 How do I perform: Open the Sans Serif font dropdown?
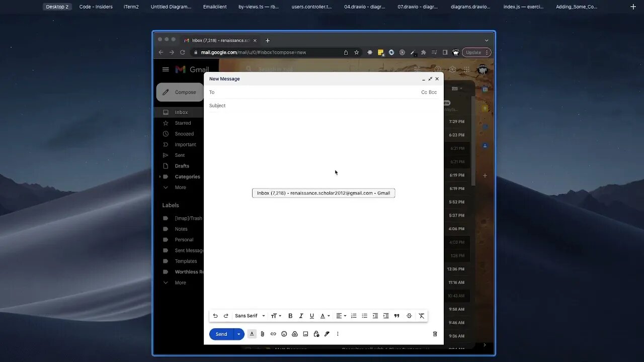(x=250, y=316)
